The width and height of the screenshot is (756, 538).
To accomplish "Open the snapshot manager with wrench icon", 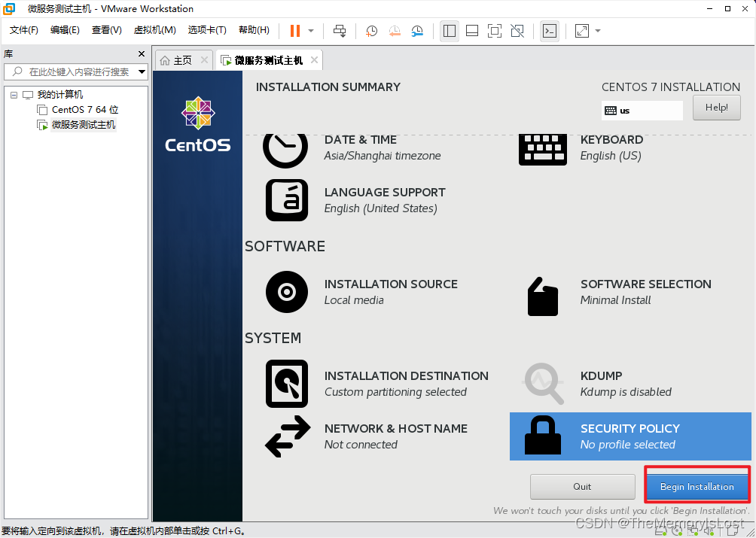I will [x=418, y=31].
